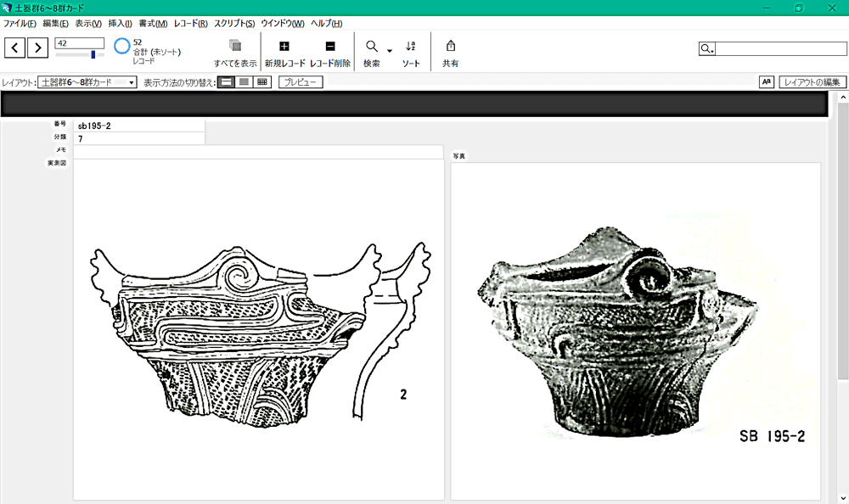Go to the previous record arrow
Screen dimensions: 849x504
[x=14, y=48]
